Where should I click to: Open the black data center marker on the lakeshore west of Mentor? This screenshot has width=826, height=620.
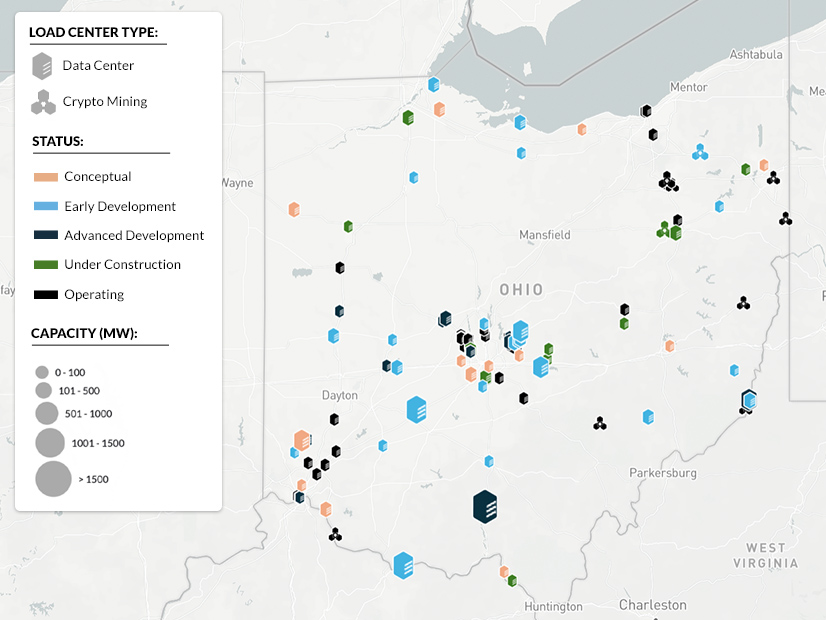[646, 111]
